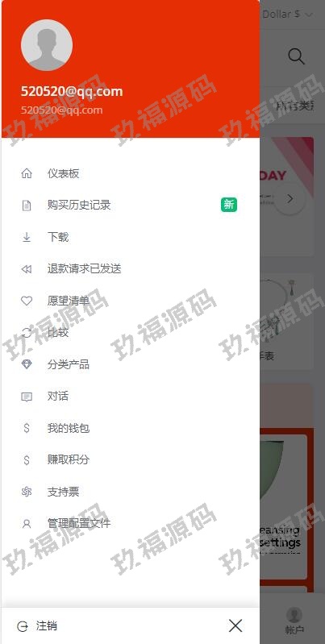Image resolution: width=325 pixels, height=644 pixels.
Task: Click the rewind icon for 退款请求已发送
Action: [27, 269]
